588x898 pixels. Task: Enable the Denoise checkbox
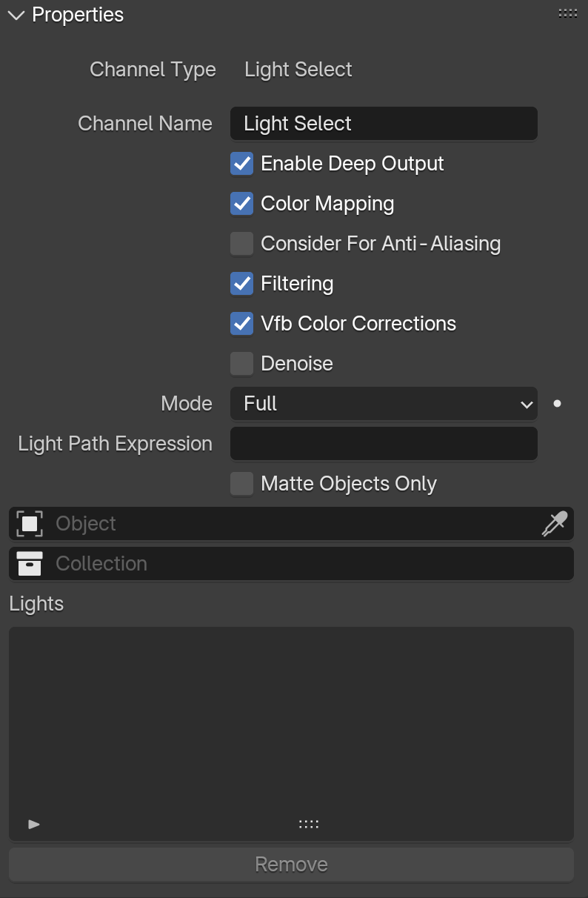click(x=241, y=364)
